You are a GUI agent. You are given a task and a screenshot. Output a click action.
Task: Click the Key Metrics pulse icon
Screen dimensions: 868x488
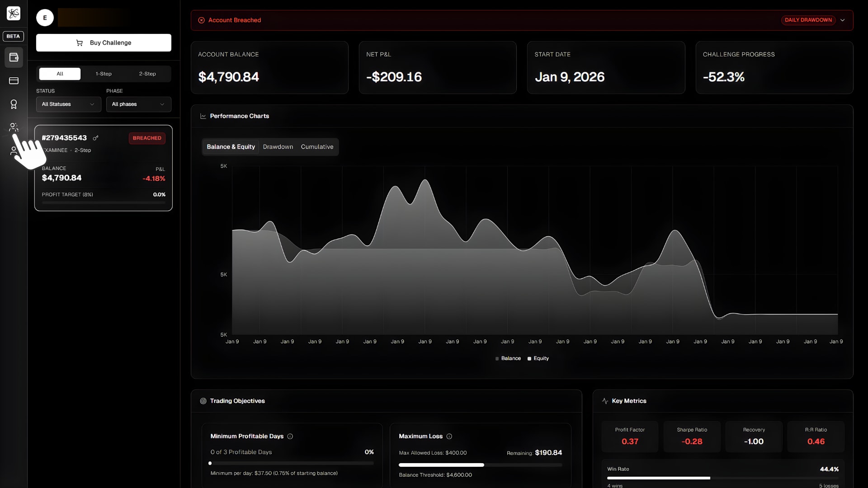605,401
